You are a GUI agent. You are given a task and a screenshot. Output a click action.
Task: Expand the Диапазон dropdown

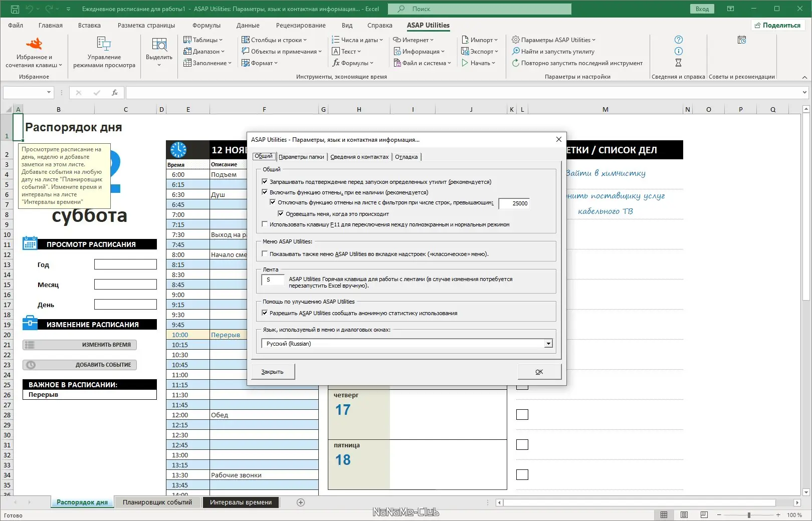coord(204,51)
